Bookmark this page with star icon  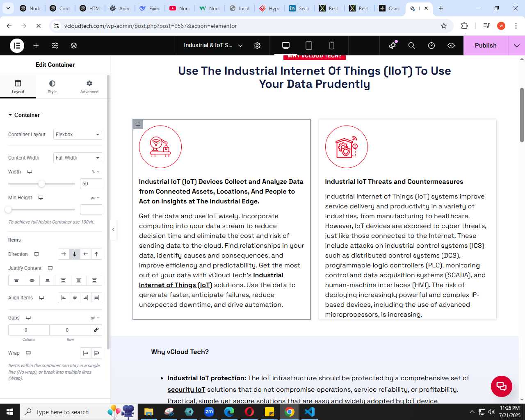coord(444,26)
